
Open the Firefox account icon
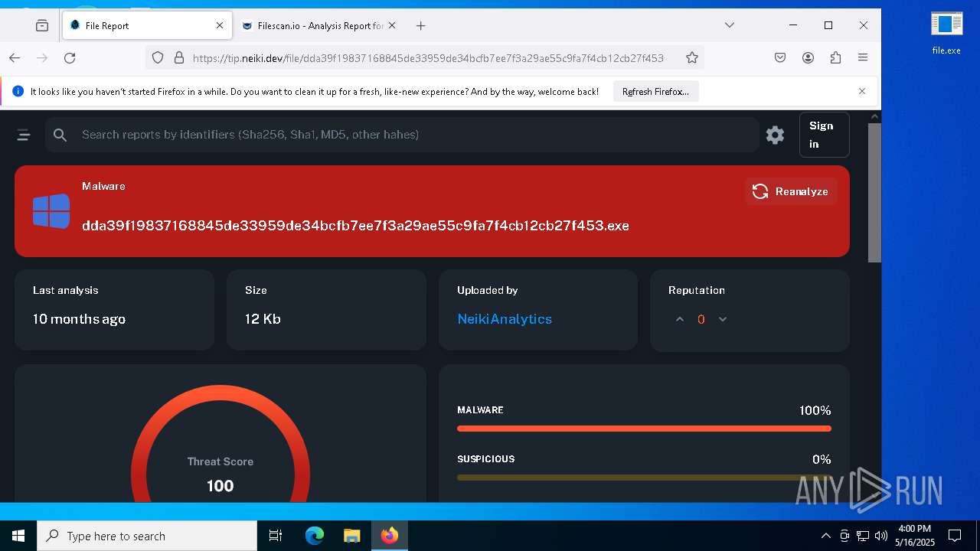click(808, 57)
